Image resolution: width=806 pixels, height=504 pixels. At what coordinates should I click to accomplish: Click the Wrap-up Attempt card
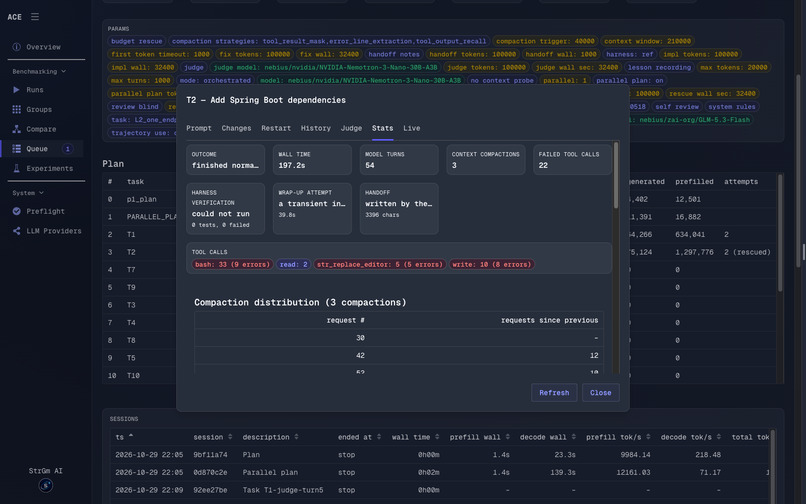click(x=312, y=208)
